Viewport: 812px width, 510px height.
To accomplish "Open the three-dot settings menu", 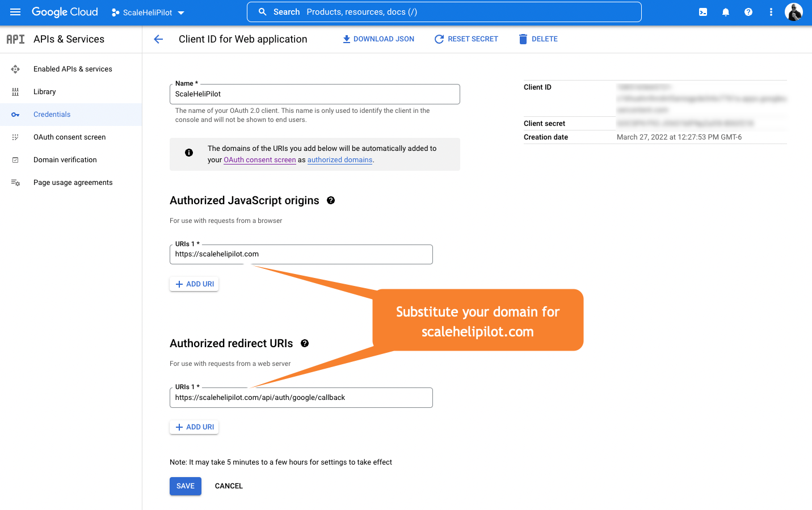I will point(771,12).
